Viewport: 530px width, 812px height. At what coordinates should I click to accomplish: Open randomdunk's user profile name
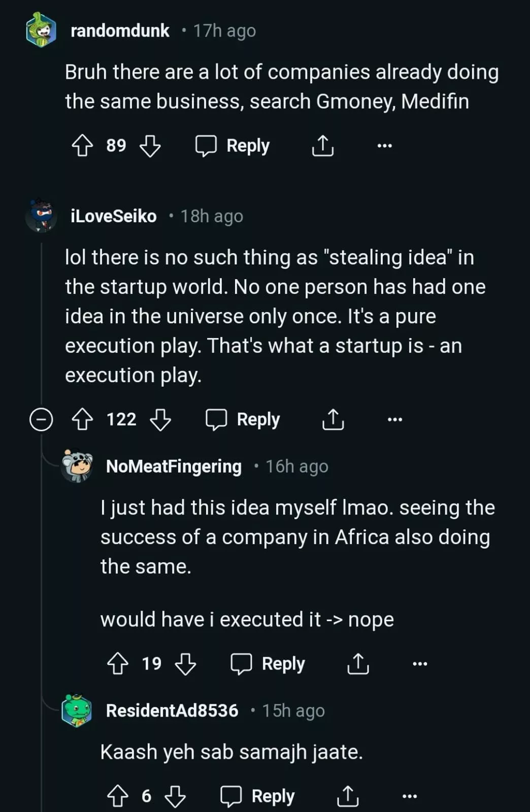[x=120, y=31]
